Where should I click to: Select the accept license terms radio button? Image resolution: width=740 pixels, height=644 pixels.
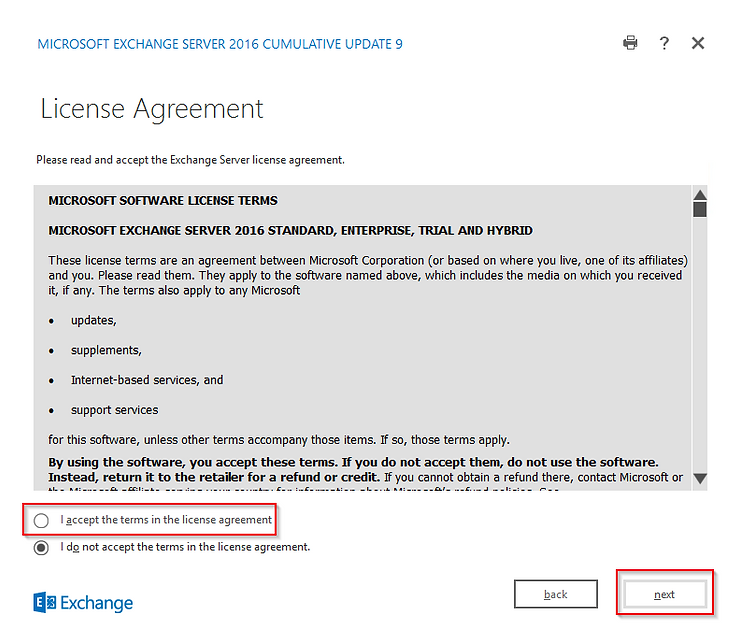[x=41, y=520]
